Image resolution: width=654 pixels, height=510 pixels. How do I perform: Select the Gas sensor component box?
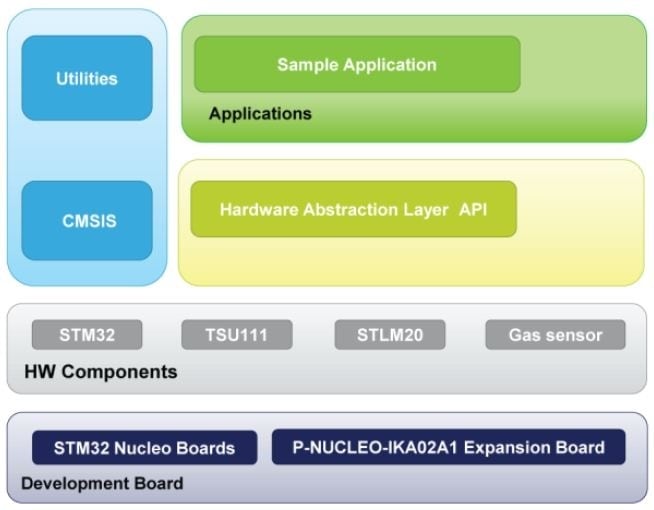pos(555,335)
